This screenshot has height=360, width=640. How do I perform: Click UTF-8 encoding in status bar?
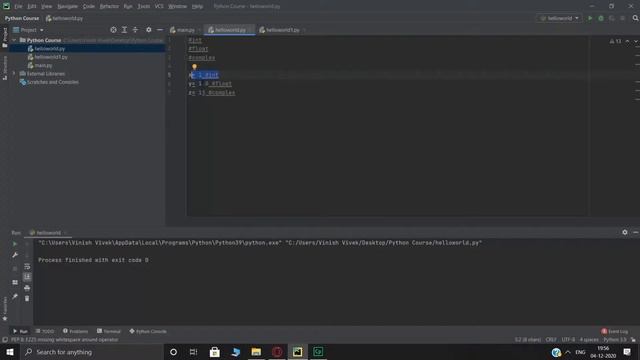tap(568, 340)
